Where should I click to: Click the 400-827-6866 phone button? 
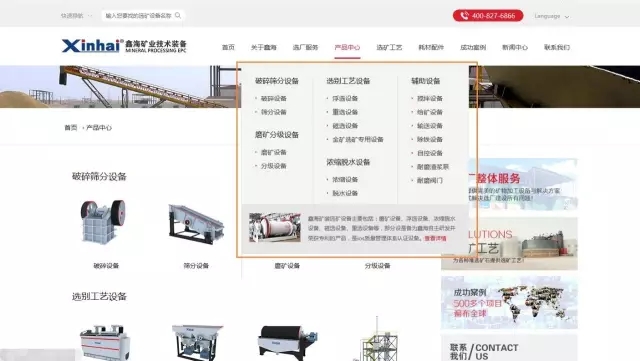click(488, 16)
